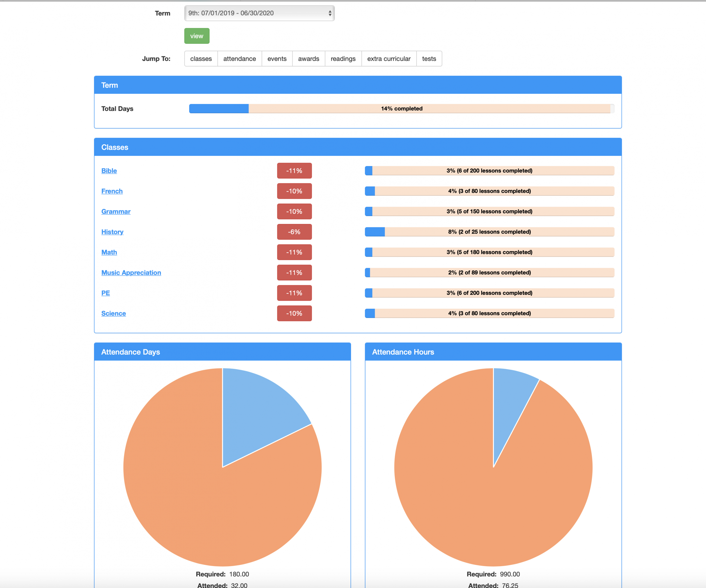Image resolution: width=706 pixels, height=588 pixels.
Task: Open the Science class link
Action: pyautogui.click(x=114, y=313)
